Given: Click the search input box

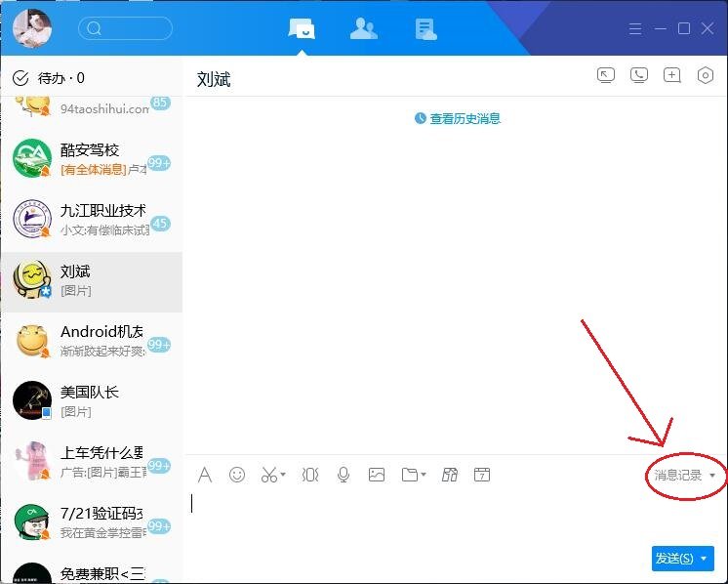Looking at the screenshot, I should (x=125, y=28).
